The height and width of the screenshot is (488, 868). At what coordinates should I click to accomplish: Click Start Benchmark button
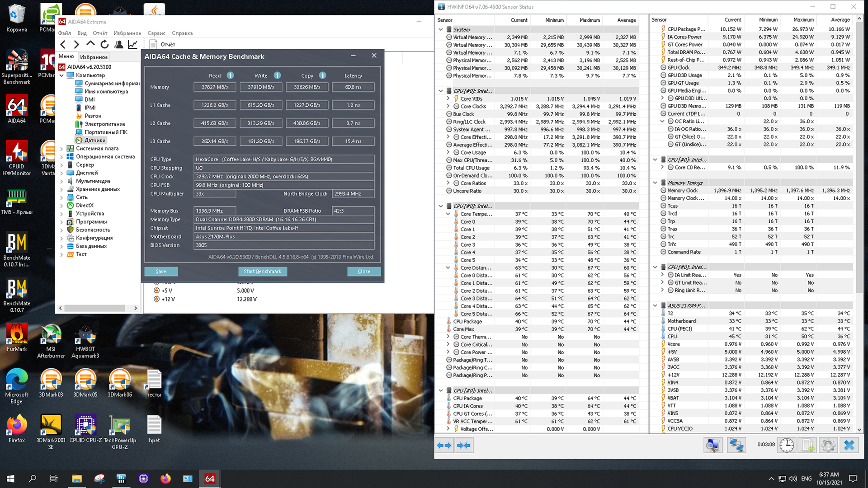(262, 272)
